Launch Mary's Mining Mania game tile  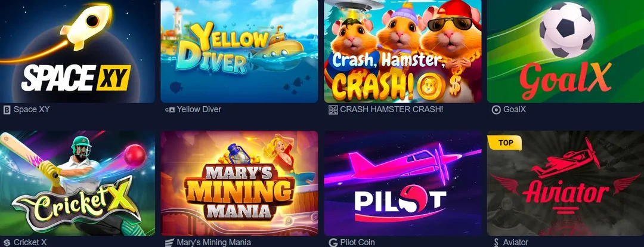pos(239,183)
